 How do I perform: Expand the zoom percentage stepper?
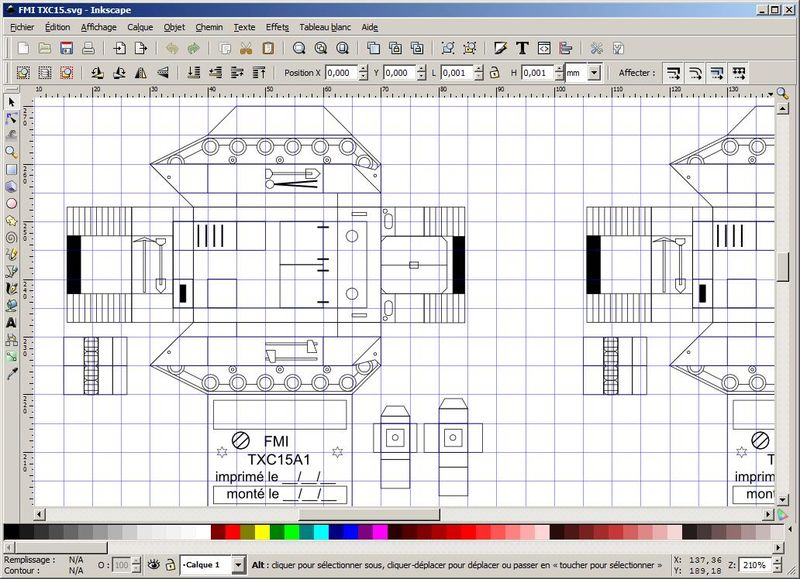[774, 565]
